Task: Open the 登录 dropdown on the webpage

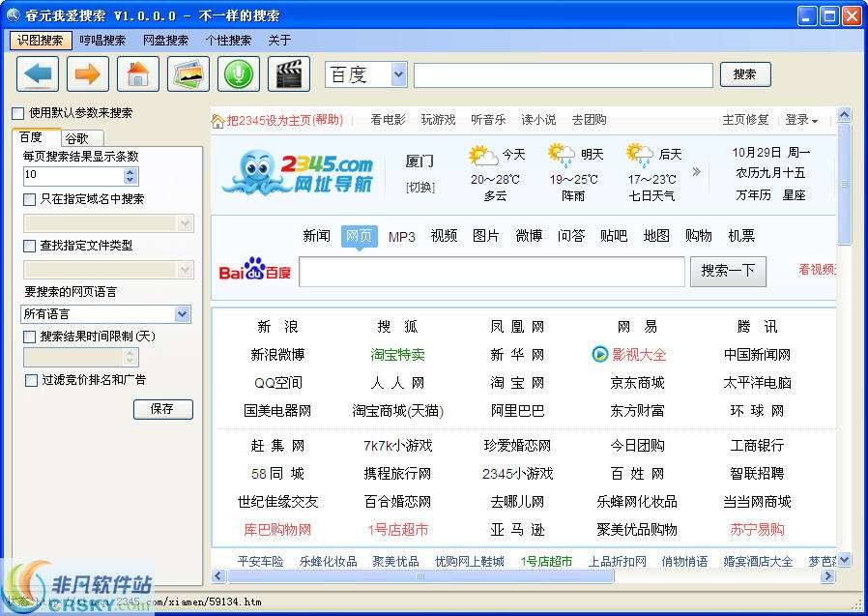Action: [x=801, y=120]
